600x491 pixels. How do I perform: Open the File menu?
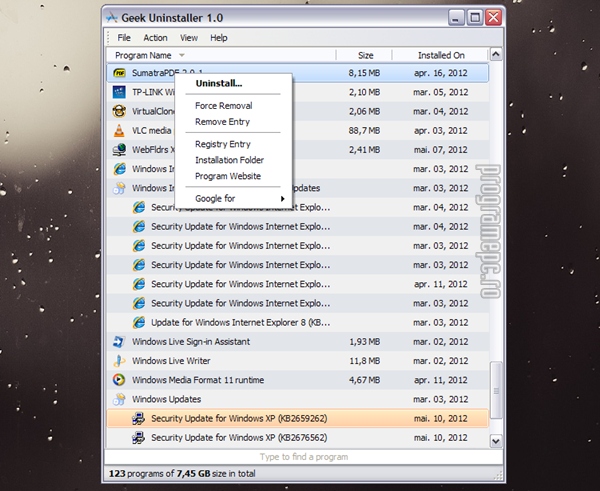[x=124, y=38]
